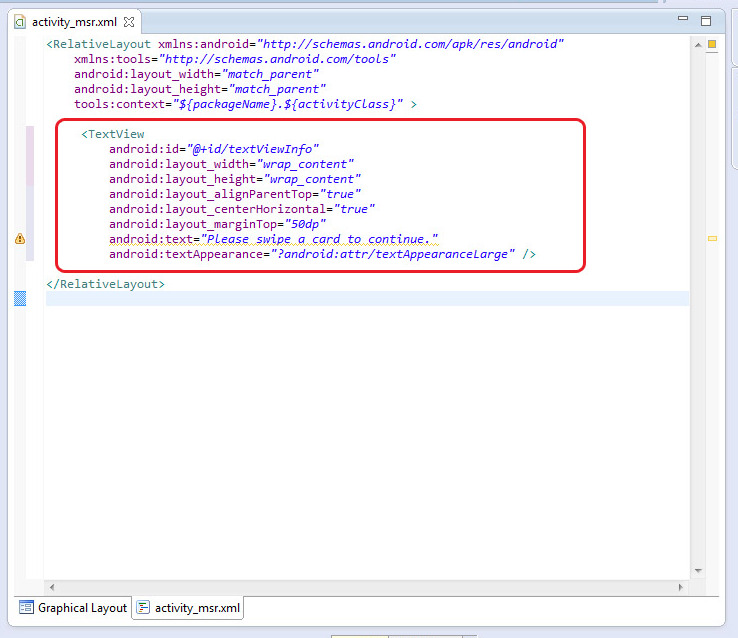
Task: Click the closing RelativeLayout tag
Action: coord(106,284)
